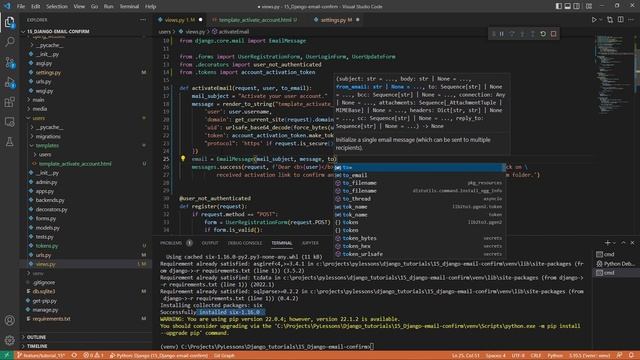Click git branch name in status bar
640x360 pixels.
click(x=41, y=356)
